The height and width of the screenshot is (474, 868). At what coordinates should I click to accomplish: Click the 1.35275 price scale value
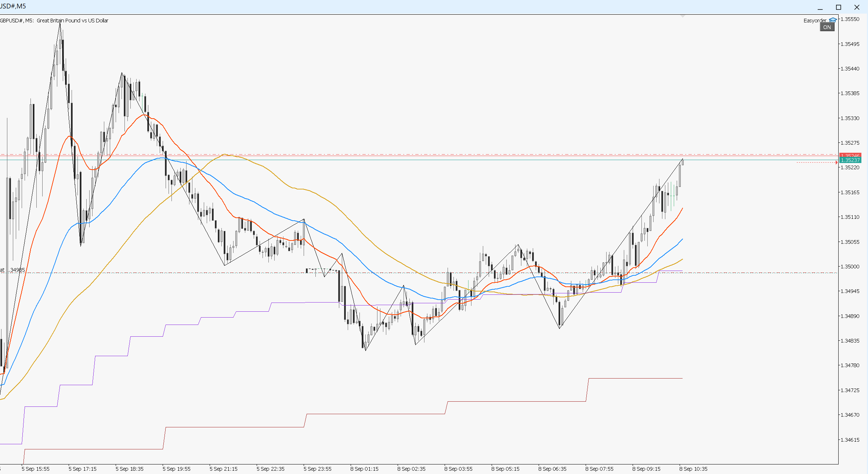pos(850,143)
